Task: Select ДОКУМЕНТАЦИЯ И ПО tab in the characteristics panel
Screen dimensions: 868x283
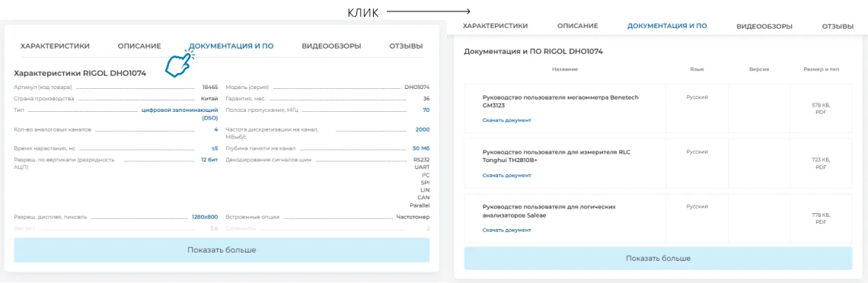Action: pos(231,46)
